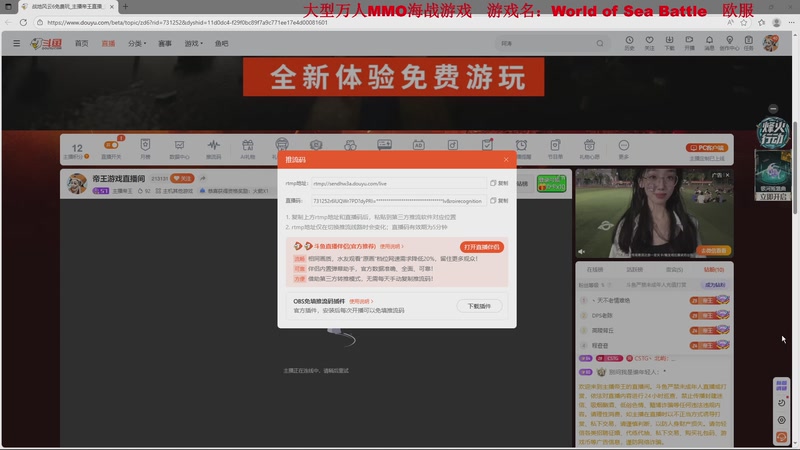This screenshot has height=450, width=800.
Task: Open the 月榜 icon in streamer toolbar
Action: point(145,149)
